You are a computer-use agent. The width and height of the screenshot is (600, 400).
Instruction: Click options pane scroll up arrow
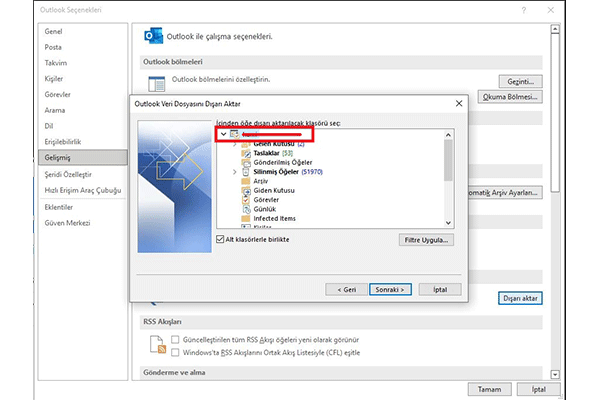(x=555, y=29)
